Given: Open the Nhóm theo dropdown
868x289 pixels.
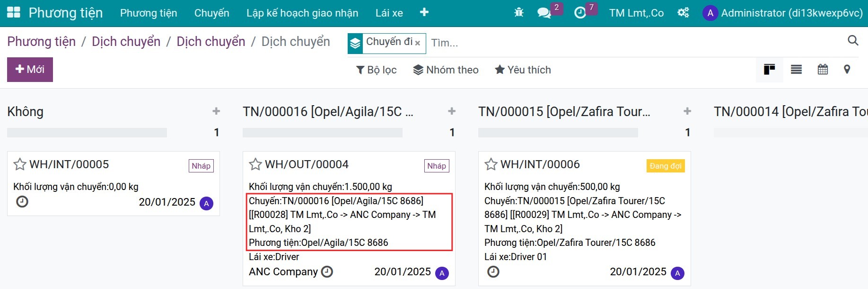Looking at the screenshot, I should 446,70.
